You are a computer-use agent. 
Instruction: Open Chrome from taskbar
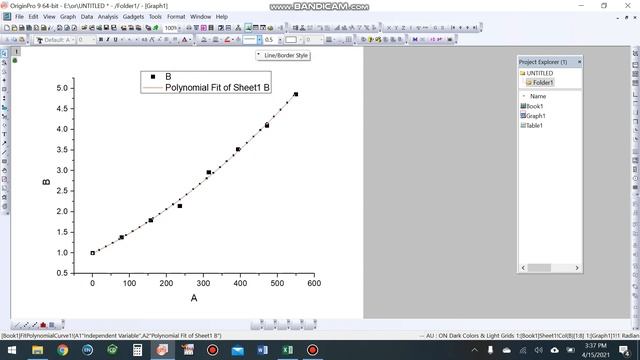pos(62,350)
